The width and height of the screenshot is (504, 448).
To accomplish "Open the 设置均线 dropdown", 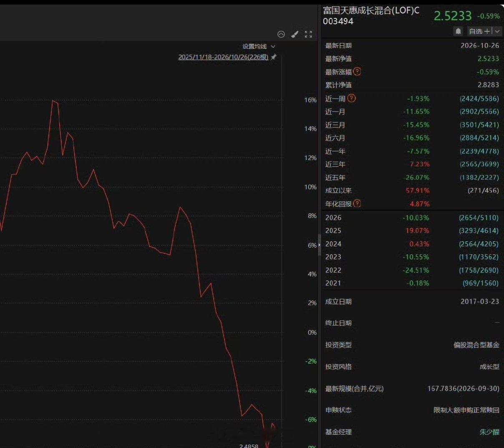I will (259, 46).
